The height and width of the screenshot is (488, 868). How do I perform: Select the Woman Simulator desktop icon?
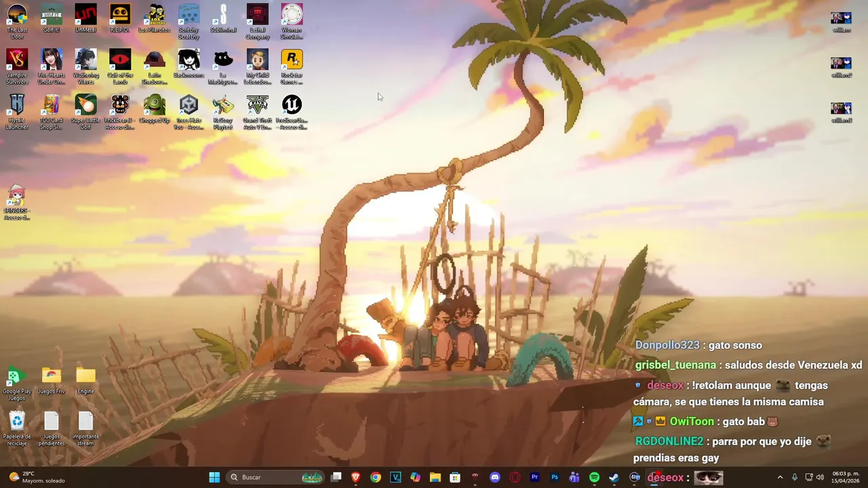pyautogui.click(x=292, y=22)
